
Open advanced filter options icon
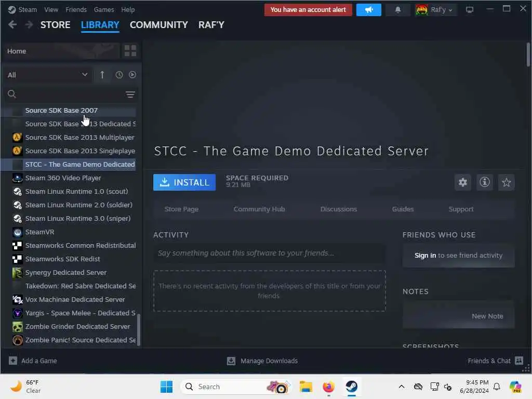[x=130, y=95]
